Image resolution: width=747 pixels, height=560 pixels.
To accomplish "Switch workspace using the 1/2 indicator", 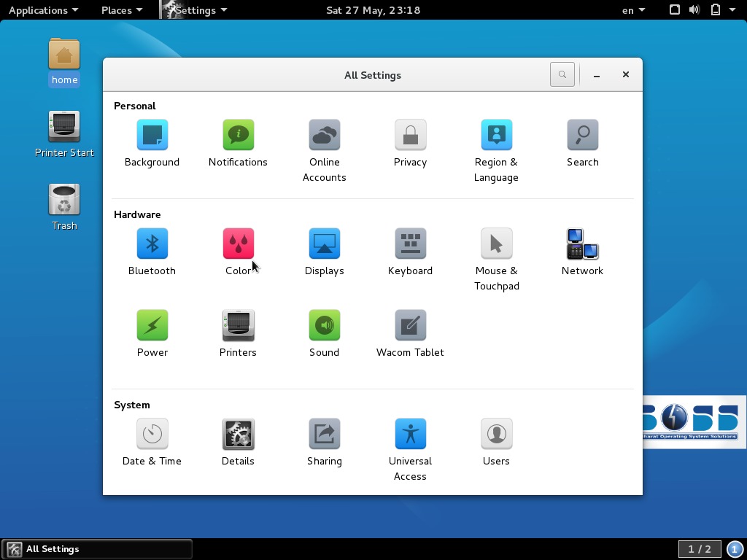I will (699, 548).
